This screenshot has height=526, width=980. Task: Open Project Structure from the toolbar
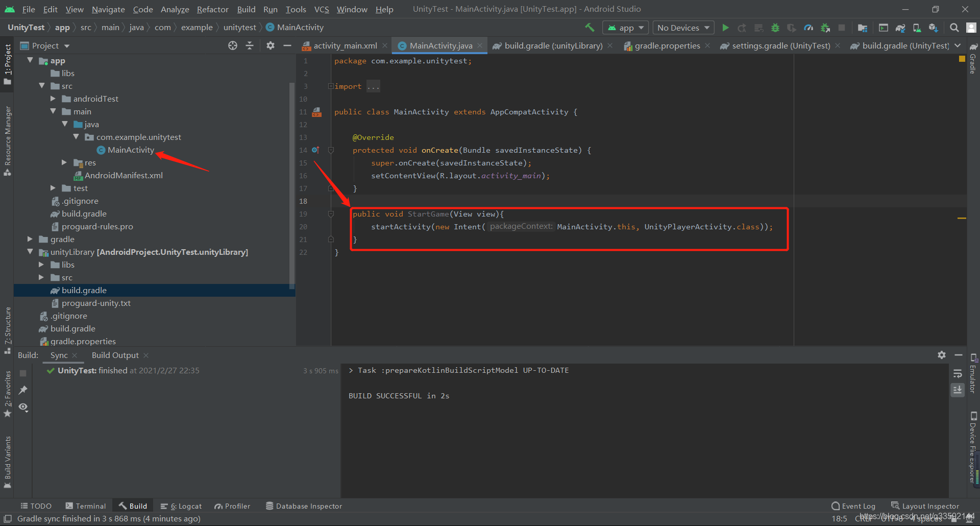(x=863, y=28)
